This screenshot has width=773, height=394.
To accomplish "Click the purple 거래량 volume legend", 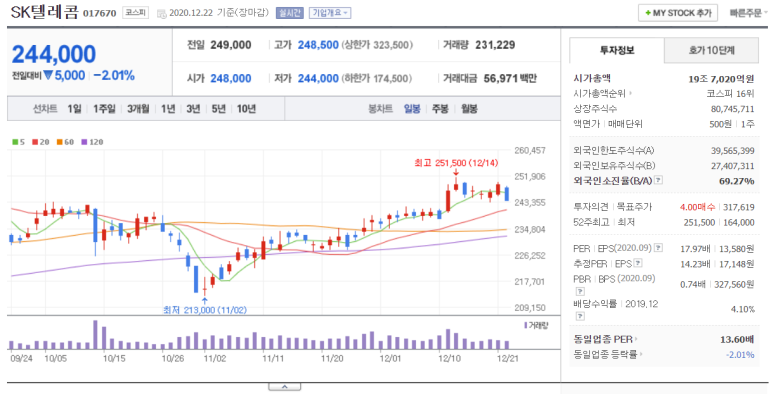I will (536, 325).
